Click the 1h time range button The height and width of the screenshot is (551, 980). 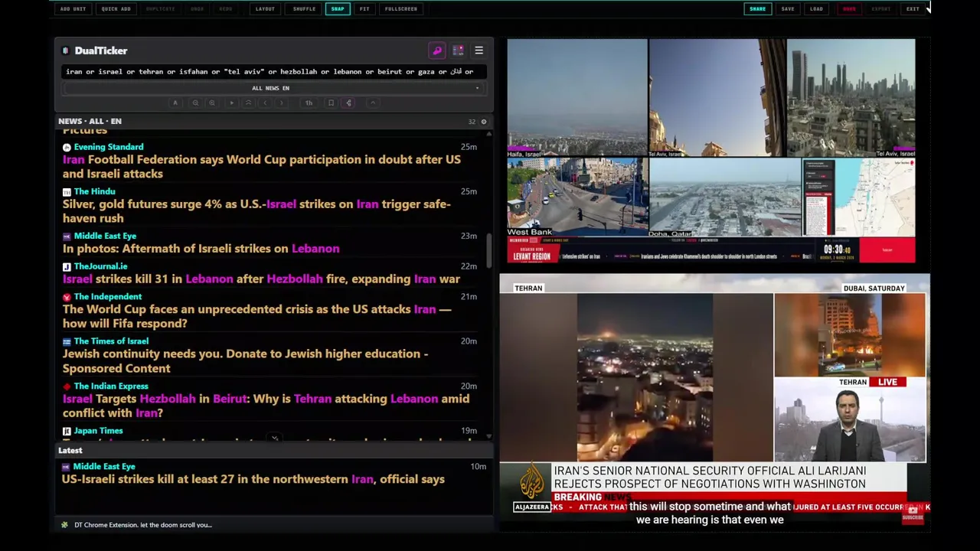coord(309,103)
